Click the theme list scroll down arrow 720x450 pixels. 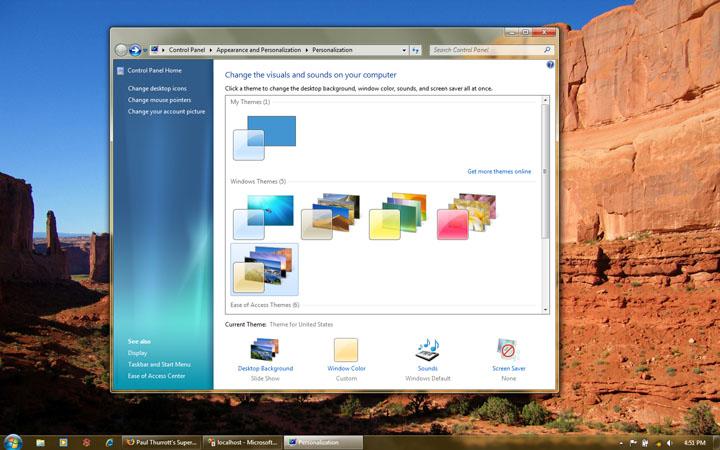pyautogui.click(x=546, y=309)
